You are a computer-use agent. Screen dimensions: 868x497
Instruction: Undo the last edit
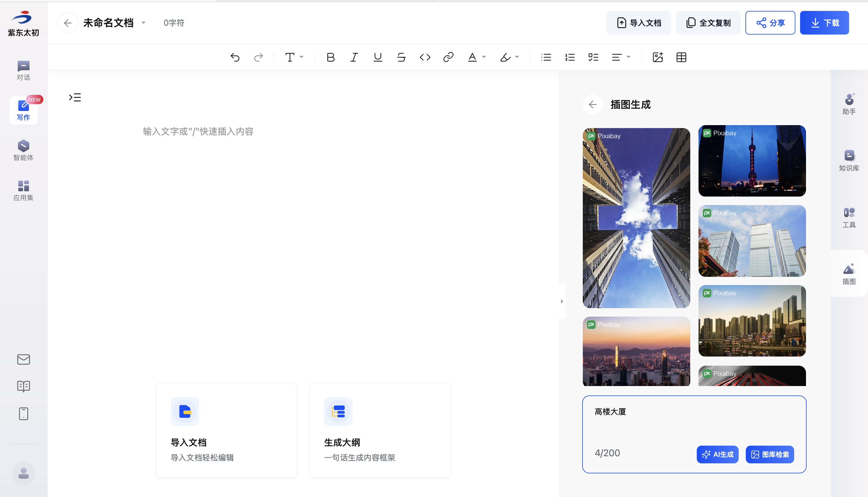point(235,57)
